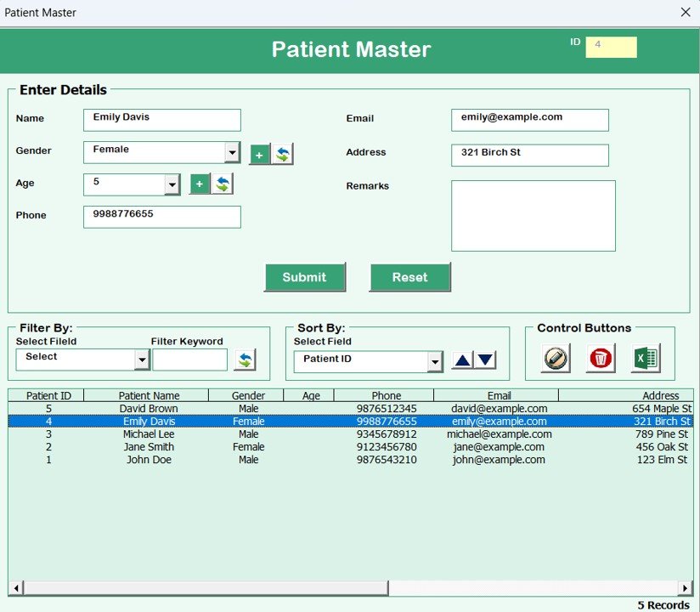
Task: Open the Gender dropdown arrow
Action: pyautogui.click(x=232, y=153)
